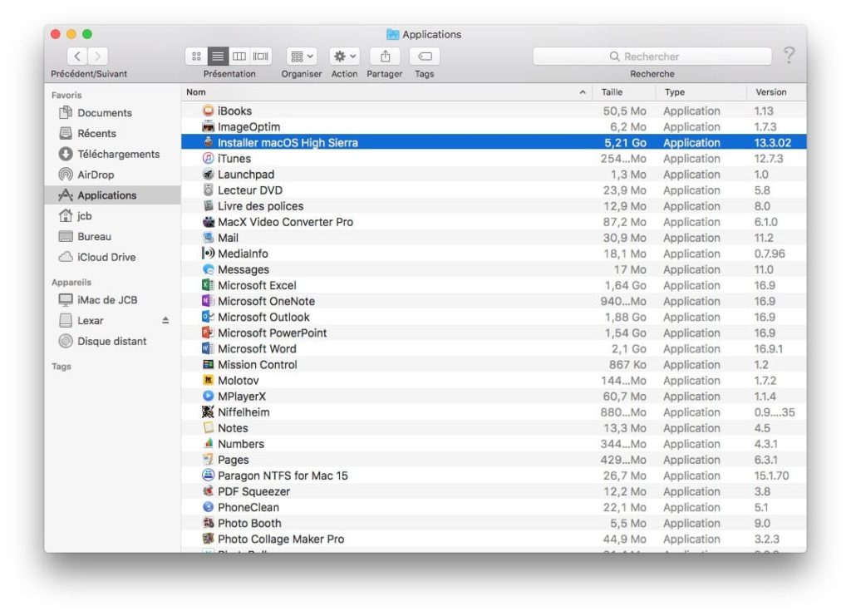Click the Microsoft Outlook icon

208,317
